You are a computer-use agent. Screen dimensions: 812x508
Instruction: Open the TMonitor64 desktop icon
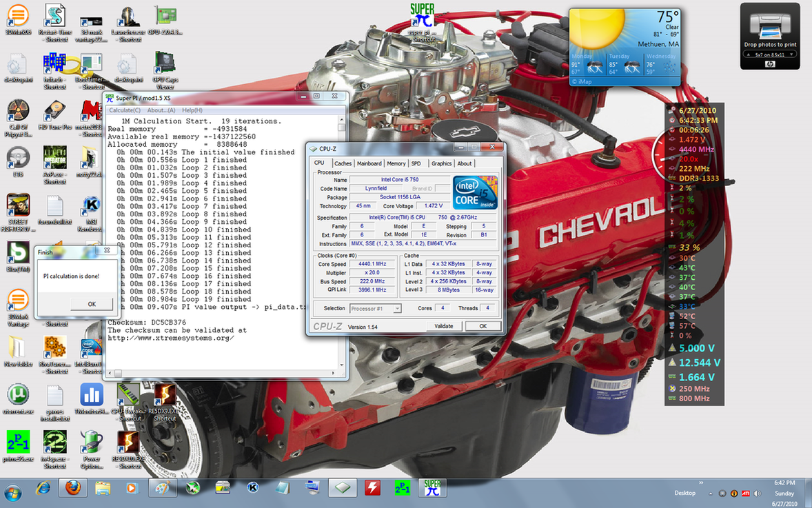91,398
